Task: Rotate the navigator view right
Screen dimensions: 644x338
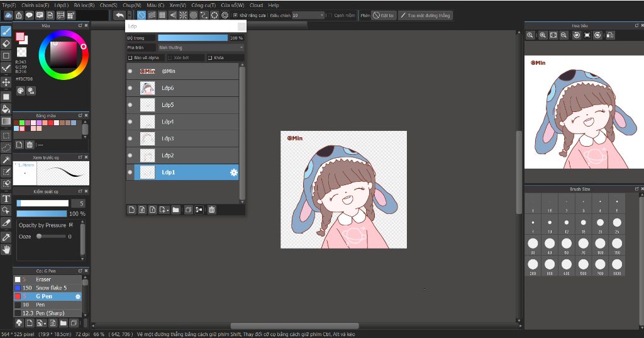Action: 597,35
